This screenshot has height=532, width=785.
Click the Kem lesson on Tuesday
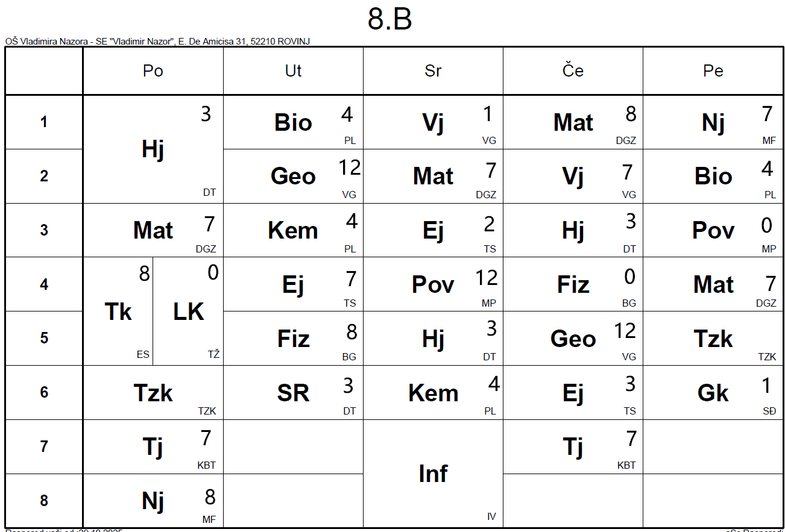(x=293, y=230)
